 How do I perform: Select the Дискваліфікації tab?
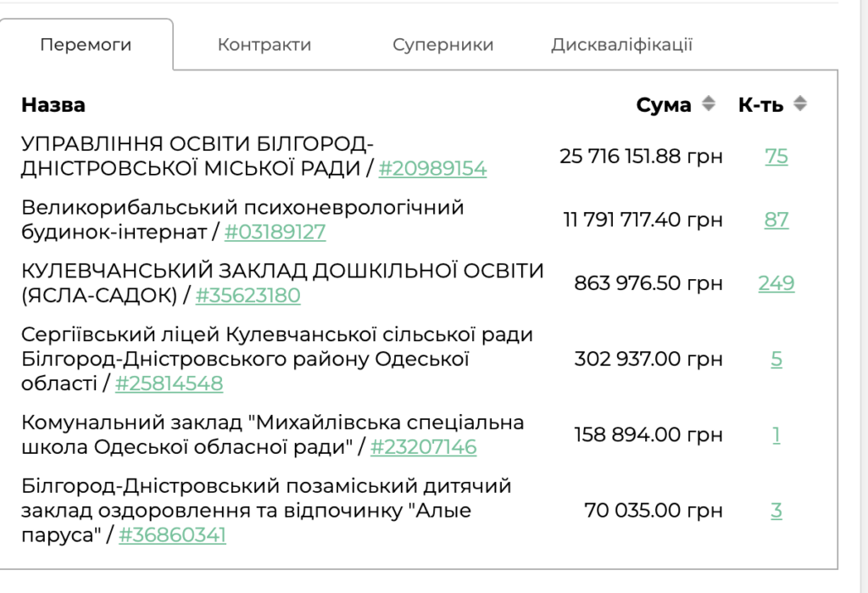click(621, 45)
